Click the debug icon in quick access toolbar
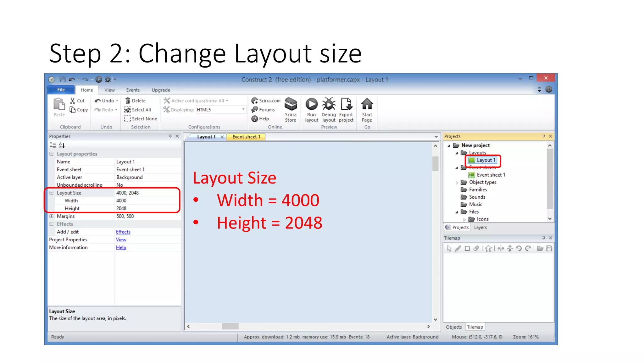The width and height of the screenshot is (644, 362). (x=108, y=80)
